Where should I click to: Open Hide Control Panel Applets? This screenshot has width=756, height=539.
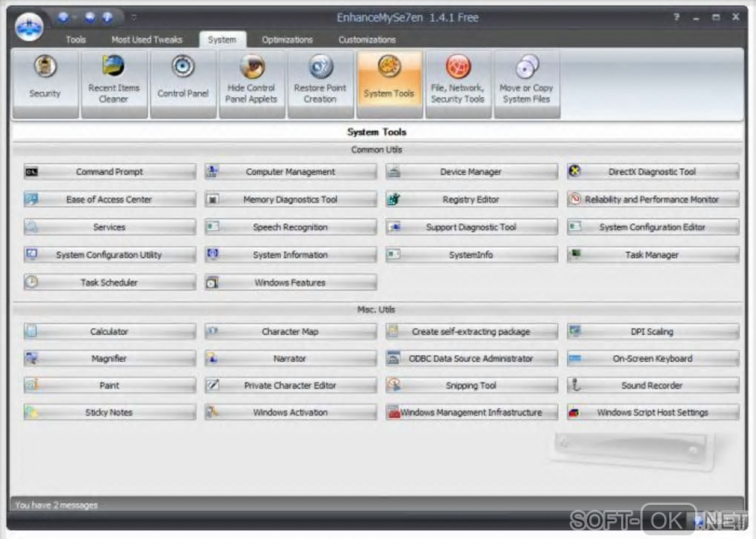pos(252,84)
